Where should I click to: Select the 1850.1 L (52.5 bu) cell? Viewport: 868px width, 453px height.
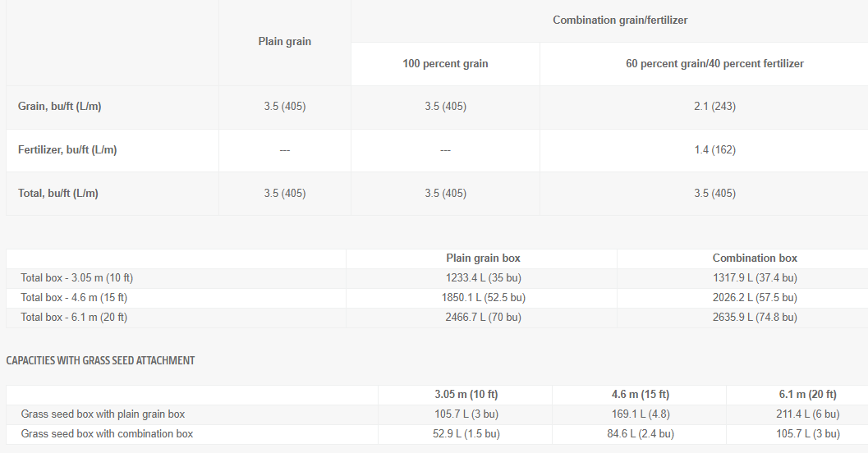483,298
